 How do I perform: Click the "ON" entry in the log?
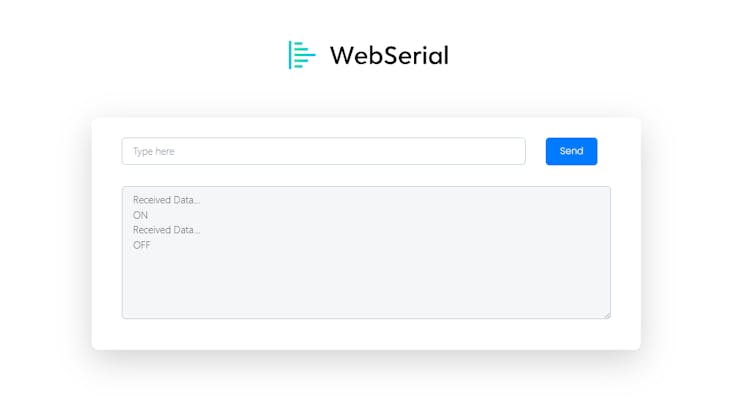coord(141,215)
